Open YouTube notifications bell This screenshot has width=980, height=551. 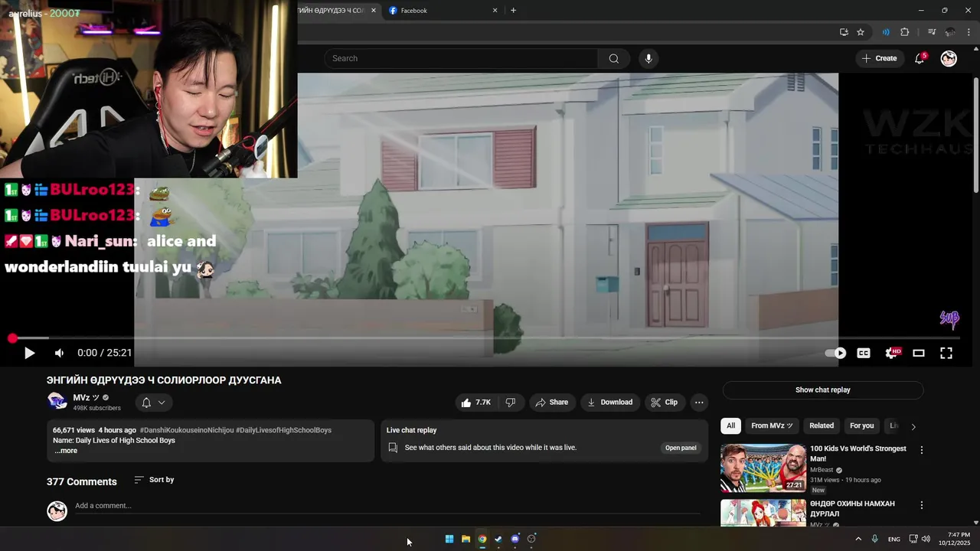pos(920,58)
